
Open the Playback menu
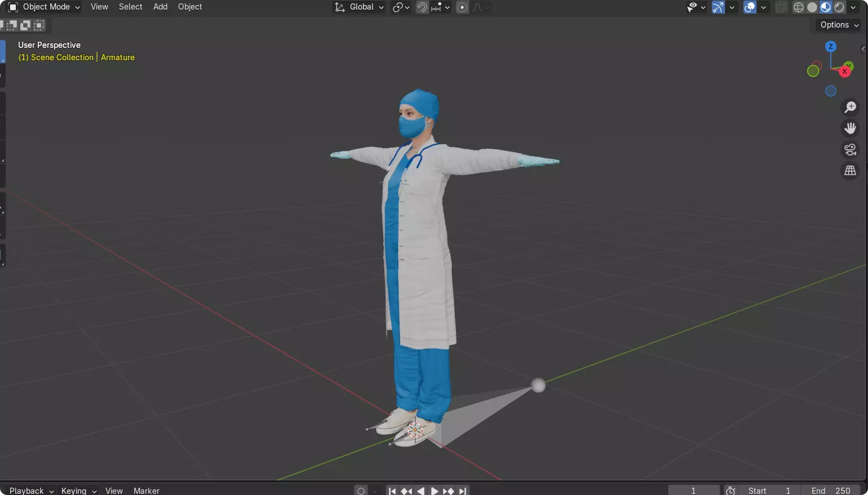tap(30, 490)
